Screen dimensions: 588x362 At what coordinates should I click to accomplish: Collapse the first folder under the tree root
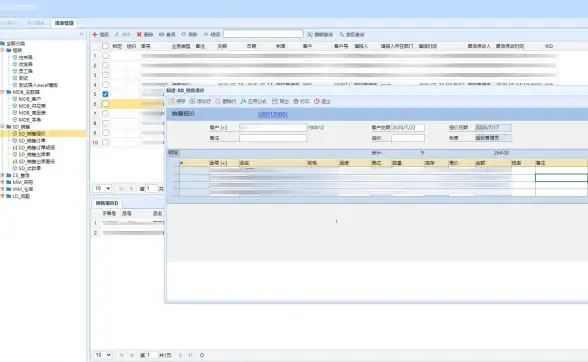point(3,50)
